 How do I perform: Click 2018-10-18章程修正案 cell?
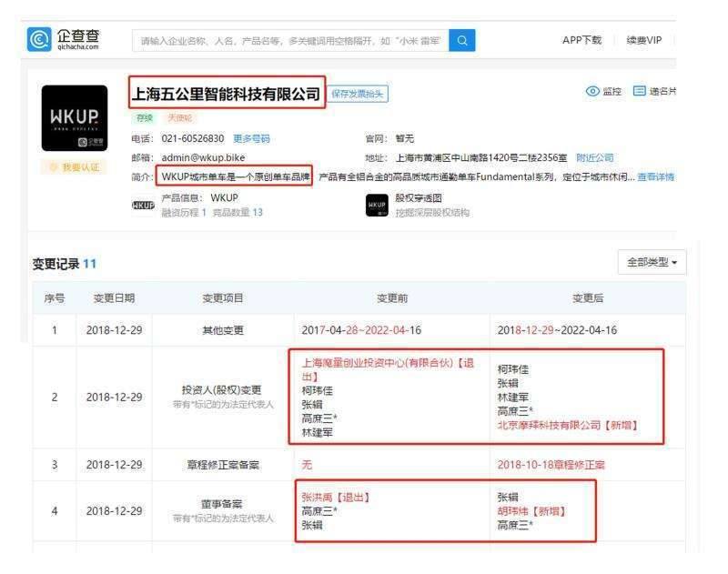[x=551, y=465]
